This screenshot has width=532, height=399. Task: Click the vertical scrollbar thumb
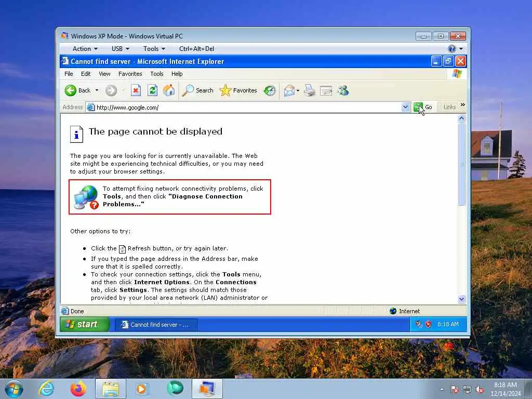[461, 164]
